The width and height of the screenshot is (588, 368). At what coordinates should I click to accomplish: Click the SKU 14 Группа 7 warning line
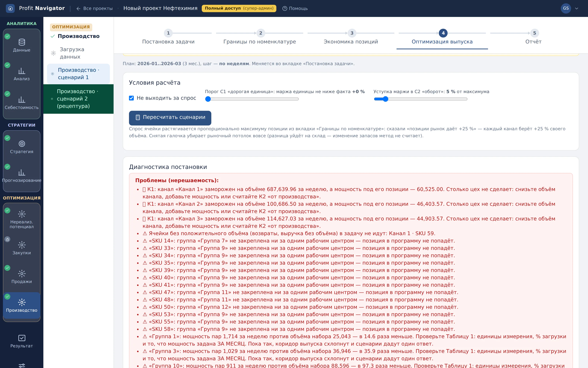point(299,241)
